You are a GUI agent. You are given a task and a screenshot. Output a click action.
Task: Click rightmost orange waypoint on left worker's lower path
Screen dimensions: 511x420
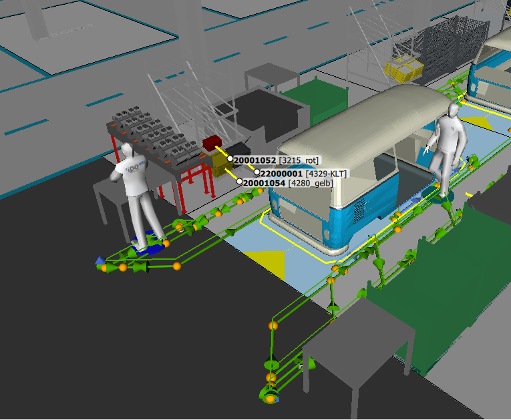[x=177, y=266]
